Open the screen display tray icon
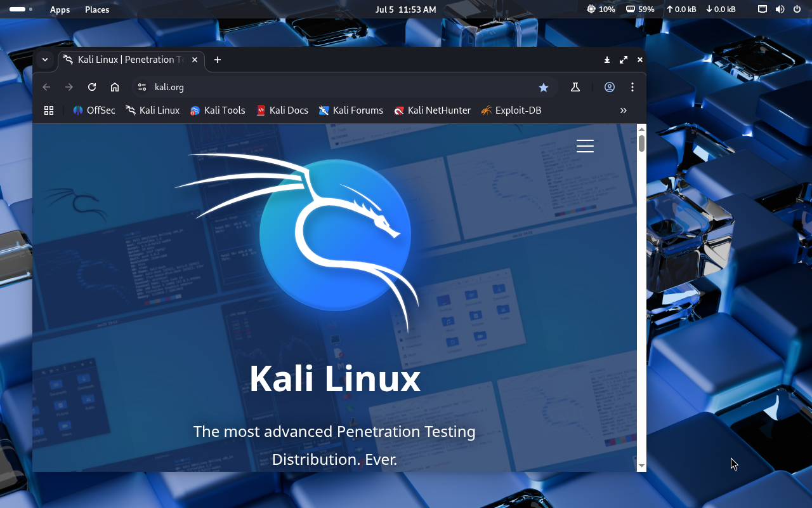Image resolution: width=812 pixels, height=508 pixels. pyautogui.click(x=763, y=10)
